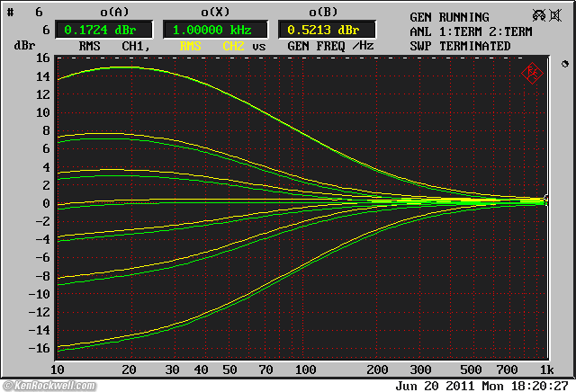Click the dBr unit label above the Y axis
This screenshot has width=576, height=392.
click(24, 46)
